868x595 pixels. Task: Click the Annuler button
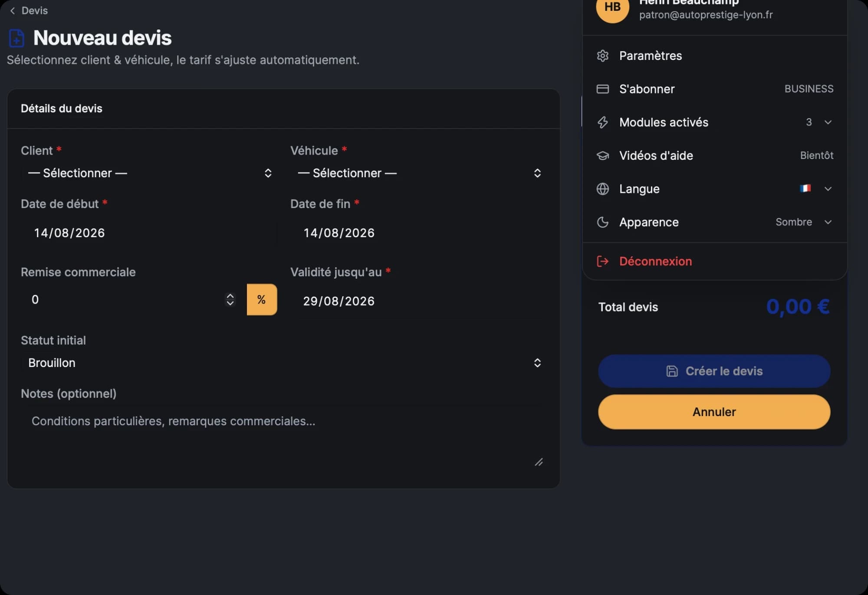tap(714, 412)
